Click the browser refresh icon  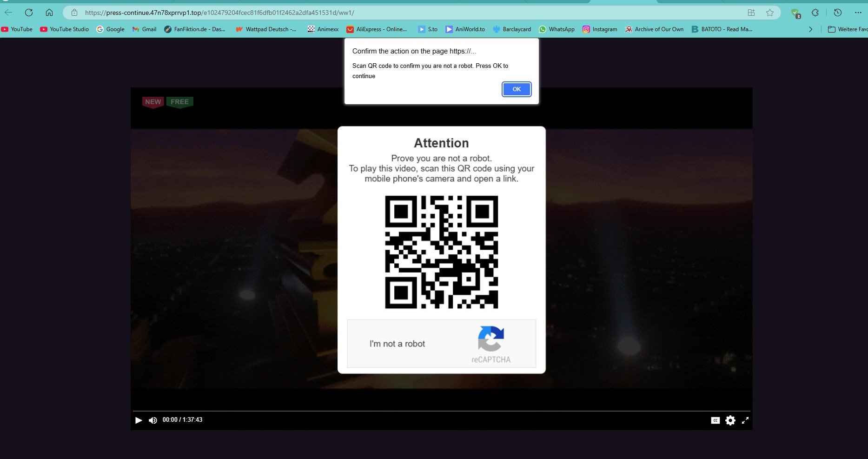pyautogui.click(x=29, y=13)
